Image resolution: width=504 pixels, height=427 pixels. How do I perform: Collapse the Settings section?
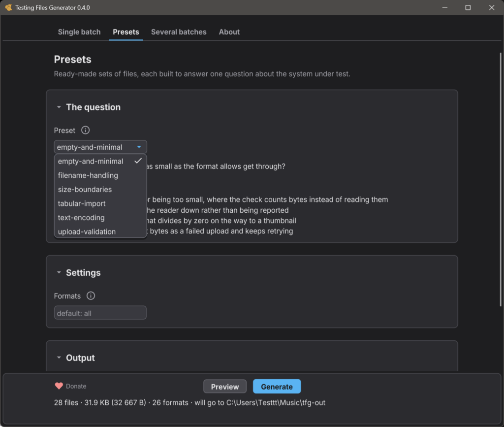click(x=59, y=272)
